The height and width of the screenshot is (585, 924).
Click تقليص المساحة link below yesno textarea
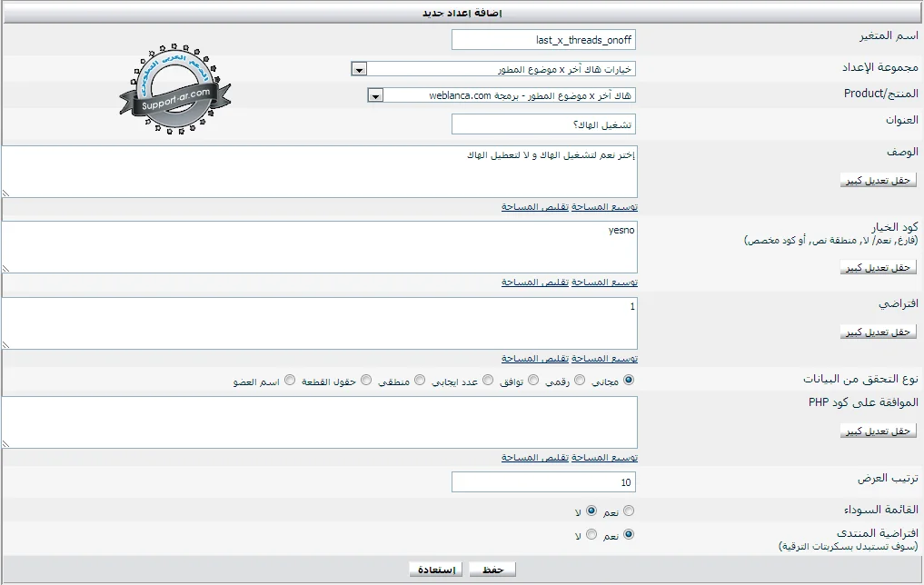535,283
